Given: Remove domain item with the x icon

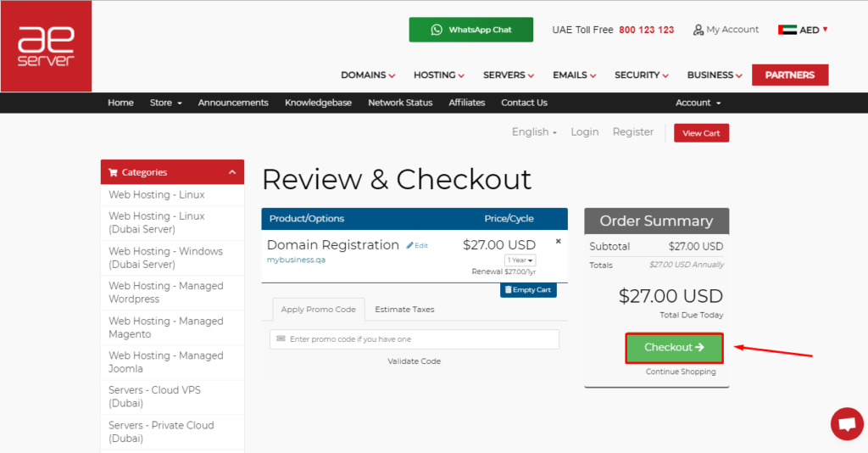Looking at the screenshot, I should [558, 241].
